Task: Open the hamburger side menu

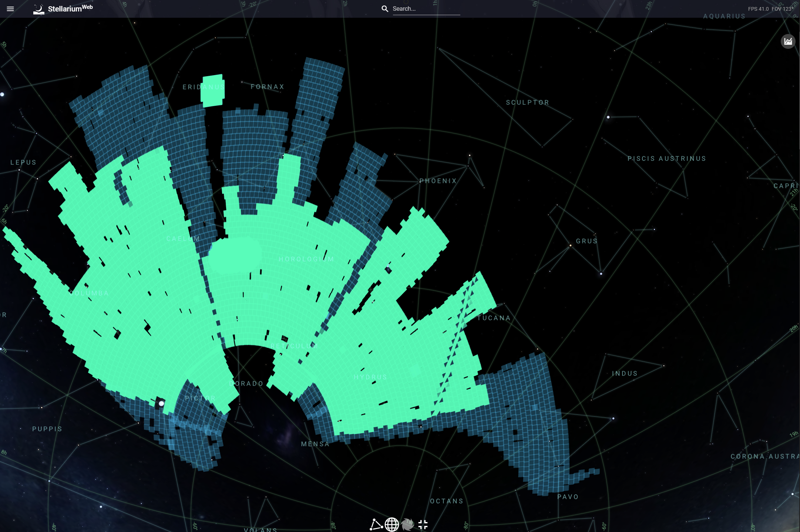Action: click(x=10, y=9)
